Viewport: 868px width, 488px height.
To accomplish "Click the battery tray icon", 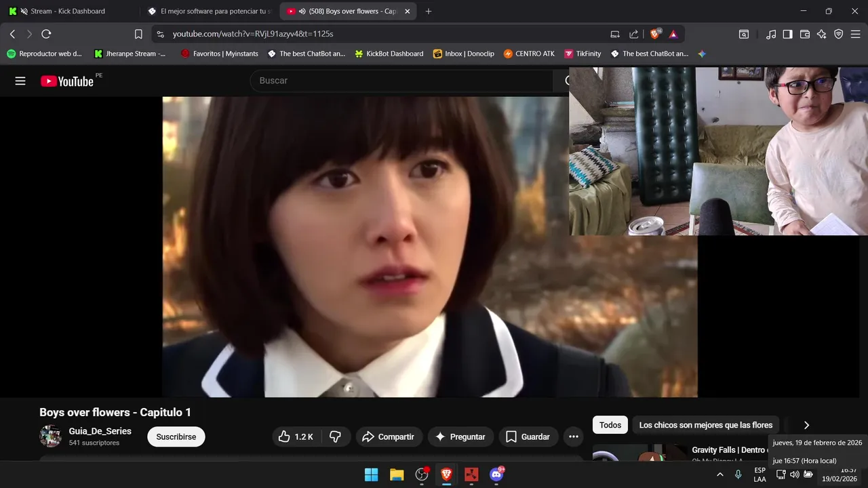I will [x=808, y=474].
